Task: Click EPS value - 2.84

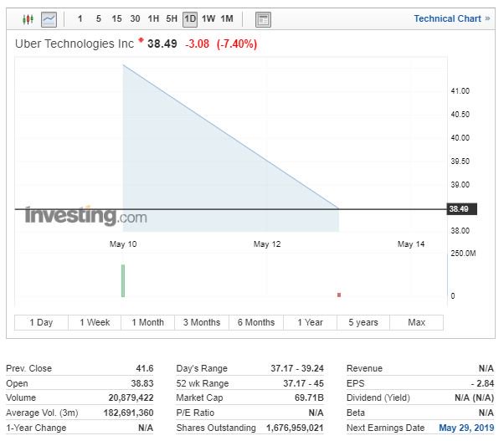Action: (x=482, y=383)
